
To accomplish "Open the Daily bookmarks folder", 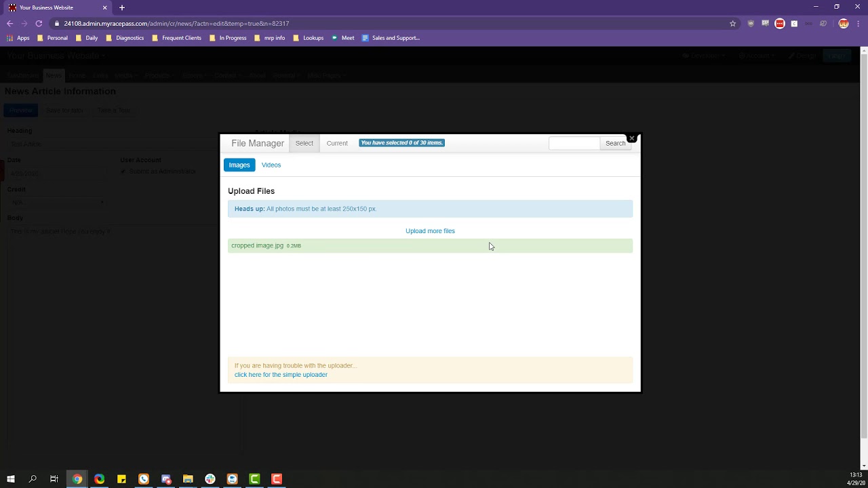I will [x=87, y=38].
